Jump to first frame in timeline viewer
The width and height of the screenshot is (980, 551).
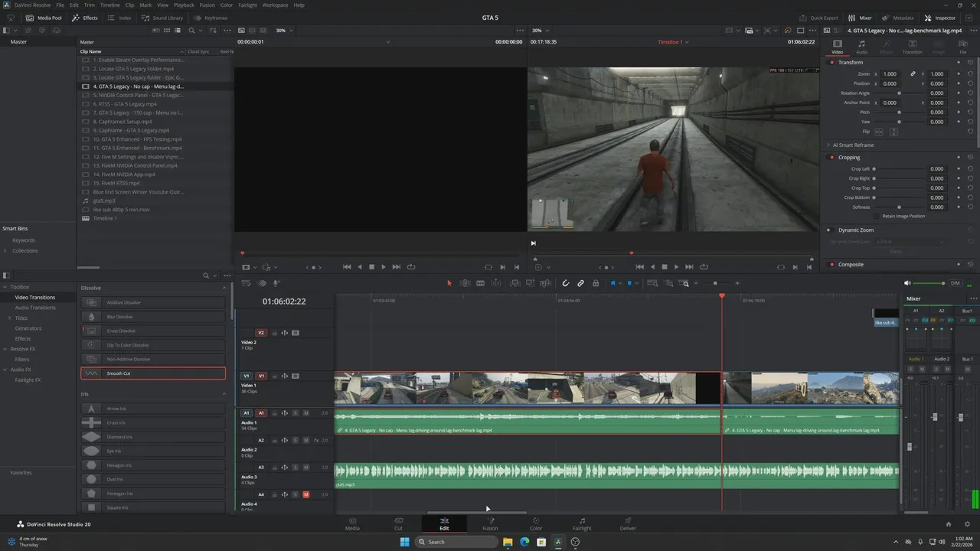pyautogui.click(x=640, y=267)
